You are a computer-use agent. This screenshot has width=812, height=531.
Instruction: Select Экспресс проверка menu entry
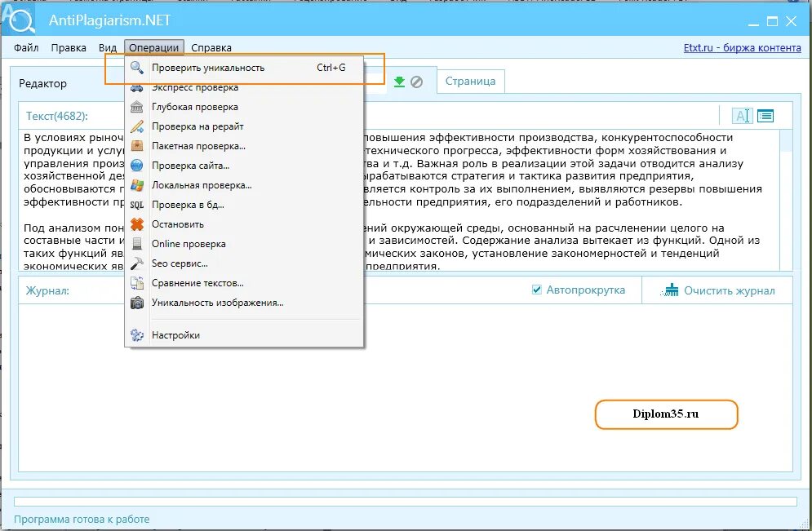pyautogui.click(x=245, y=87)
